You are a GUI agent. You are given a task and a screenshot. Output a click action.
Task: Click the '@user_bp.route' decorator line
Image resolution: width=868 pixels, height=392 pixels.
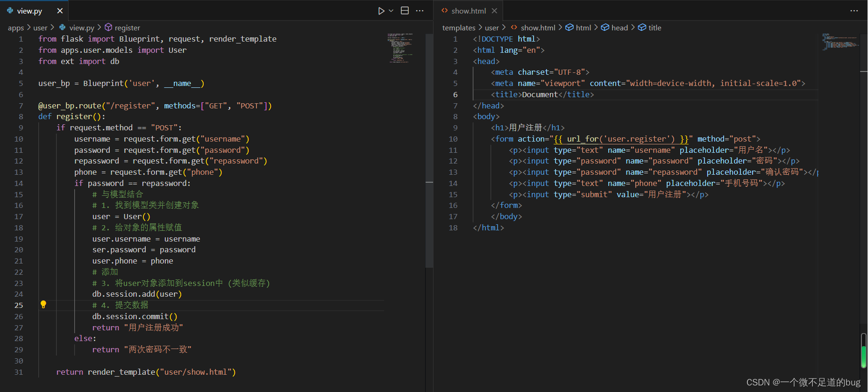[155, 106]
